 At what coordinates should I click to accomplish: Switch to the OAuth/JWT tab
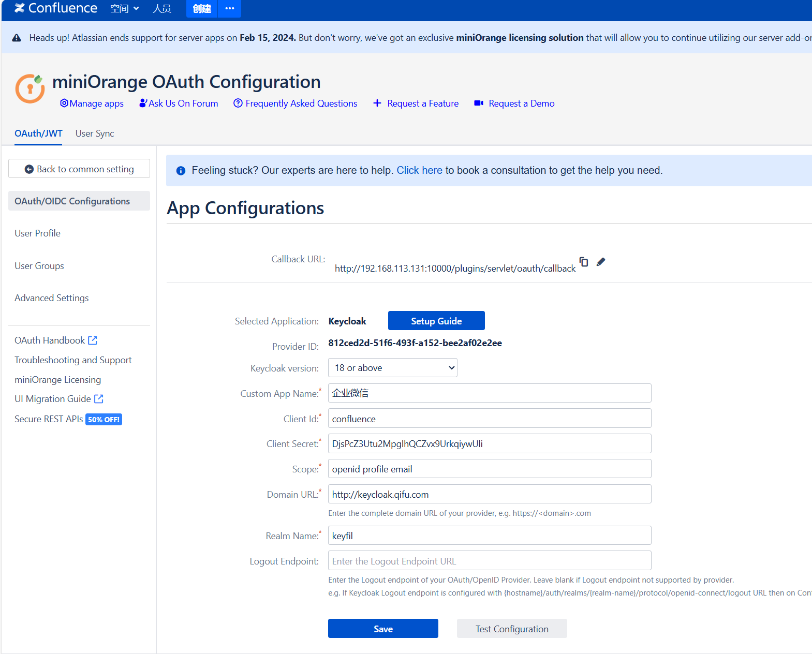click(38, 133)
